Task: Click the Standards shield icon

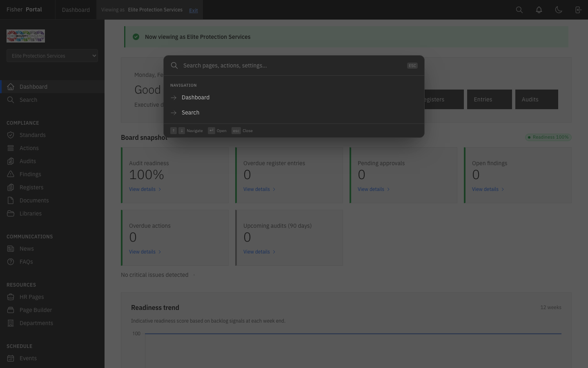Action: (x=11, y=135)
